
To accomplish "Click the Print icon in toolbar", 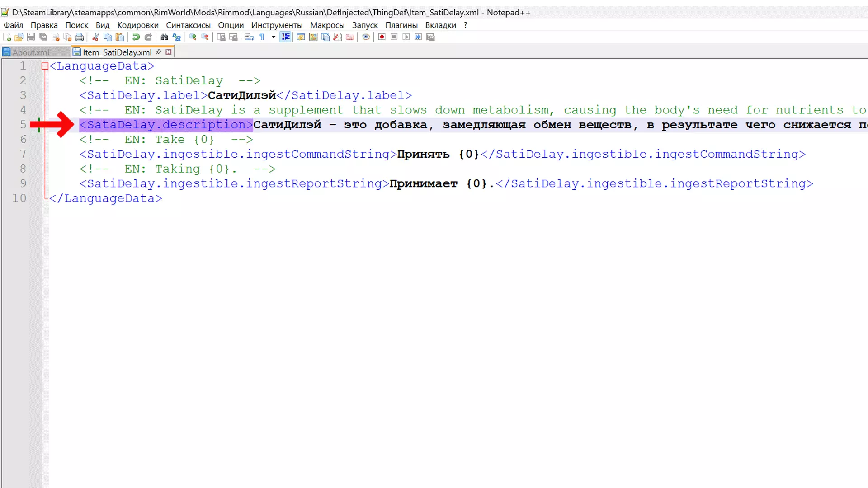I will (x=80, y=37).
